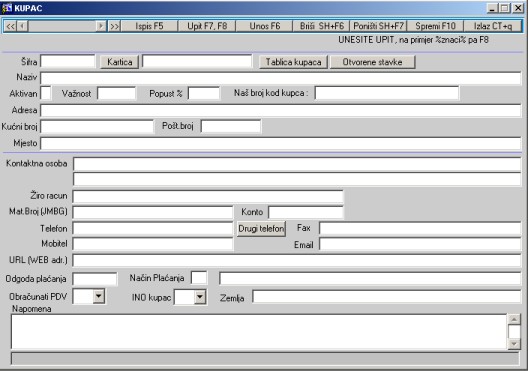Click the Napomena scroll up arrow
Image resolution: width=528 pixels, height=371 pixels.
514,319
